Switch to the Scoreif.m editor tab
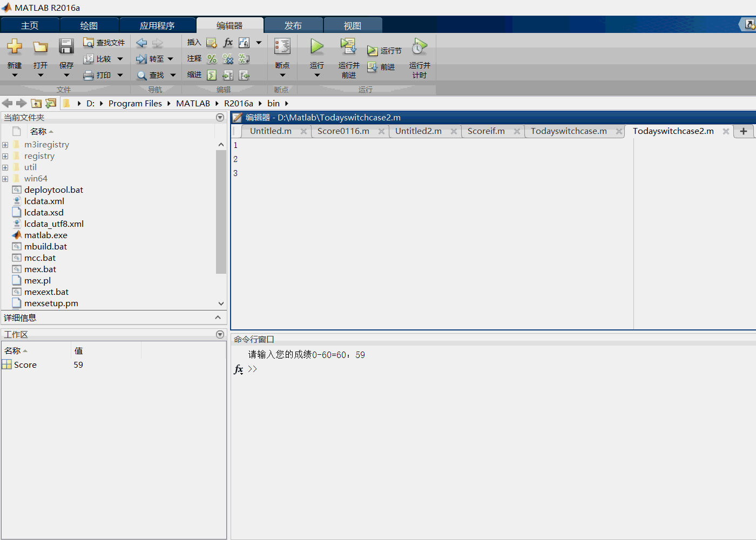756x540 pixels. (x=488, y=131)
